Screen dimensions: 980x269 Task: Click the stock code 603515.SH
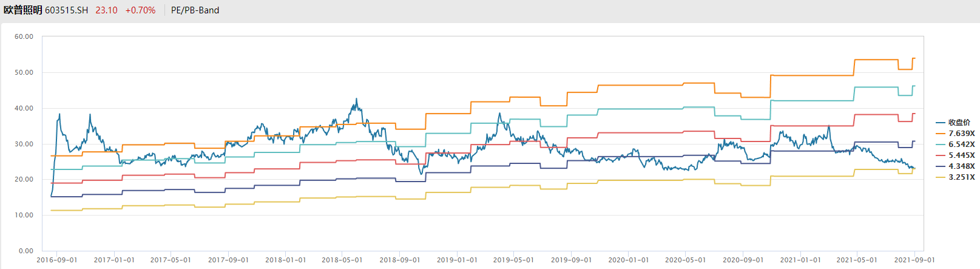(66, 10)
